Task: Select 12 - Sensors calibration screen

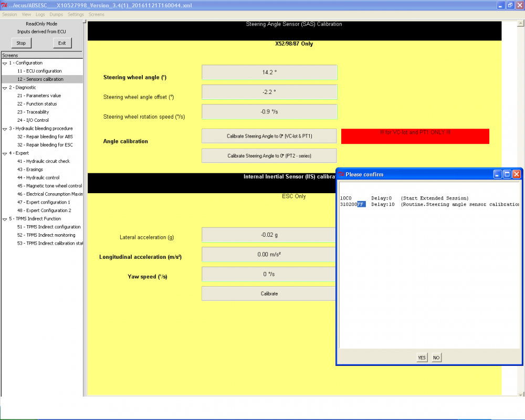Action: coord(40,79)
